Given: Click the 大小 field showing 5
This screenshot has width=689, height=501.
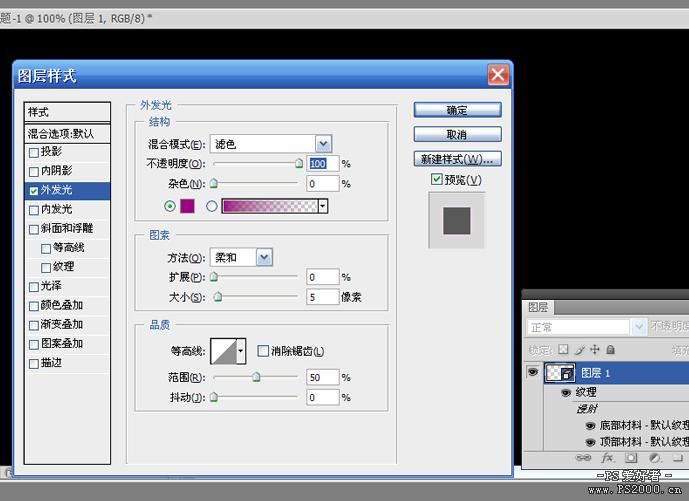Looking at the screenshot, I should pyautogui.click(x=323, y=297).
